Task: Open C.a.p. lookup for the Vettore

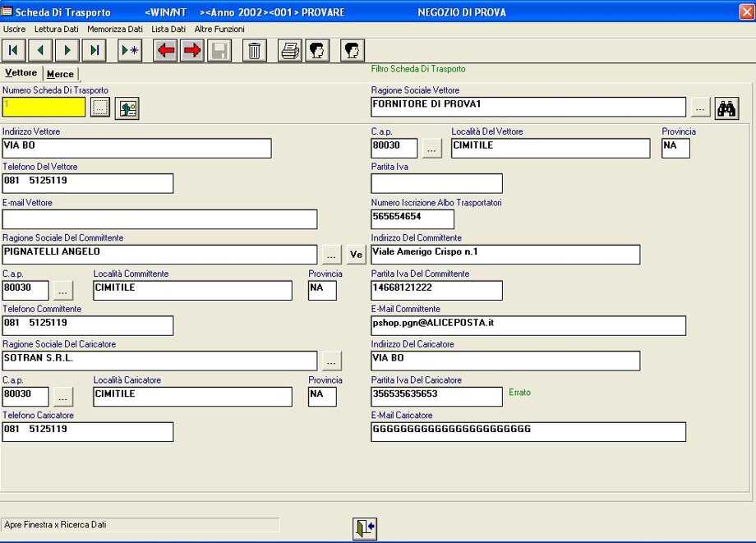Action: (432, 149)
